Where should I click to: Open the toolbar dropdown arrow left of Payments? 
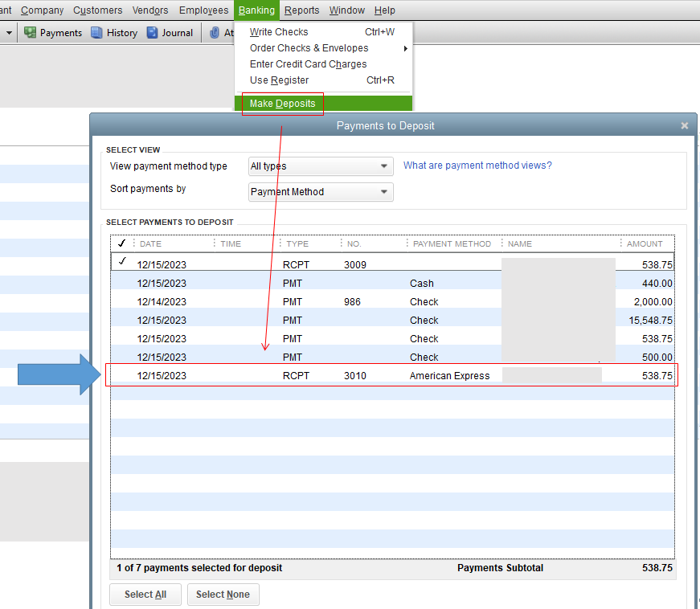point(10,33)
